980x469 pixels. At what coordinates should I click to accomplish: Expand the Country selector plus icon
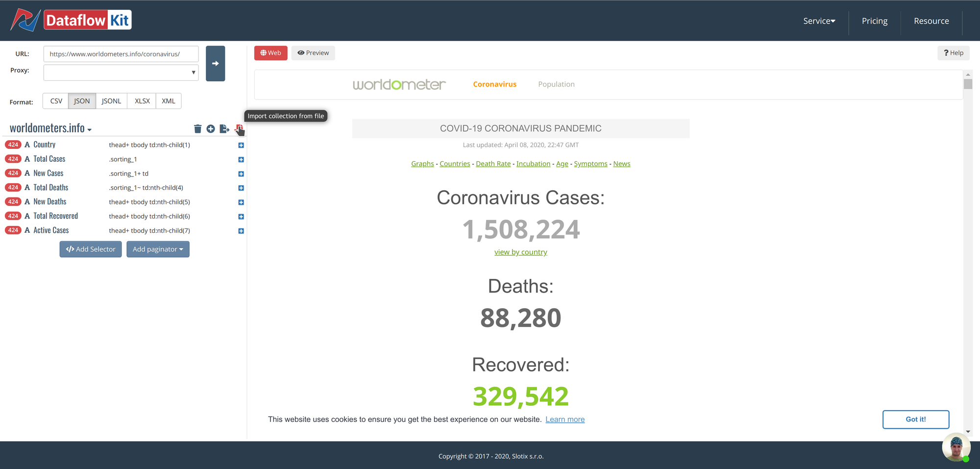(x=241, y=145)
